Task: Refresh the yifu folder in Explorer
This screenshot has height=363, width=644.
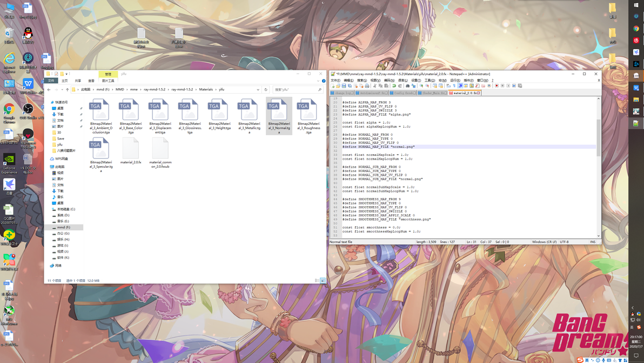Action: pyautogui.click(x=266, y=89)
